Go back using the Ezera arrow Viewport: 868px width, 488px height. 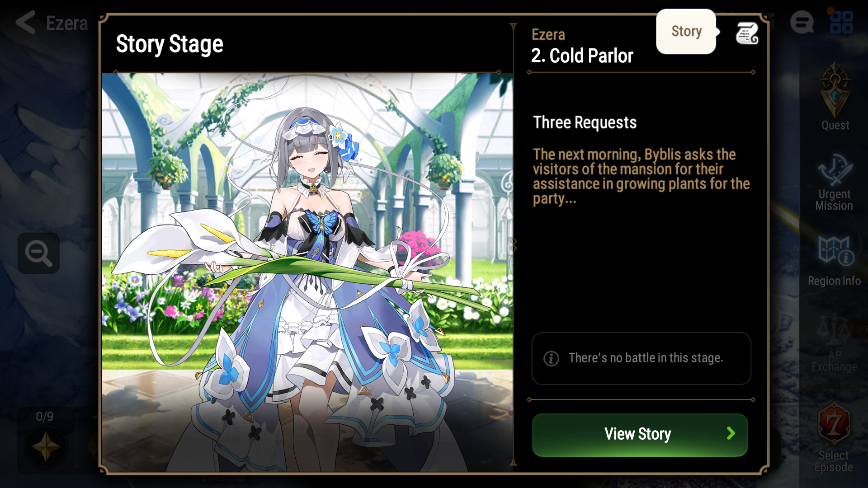pyautogui.click(x=25, y=22)
